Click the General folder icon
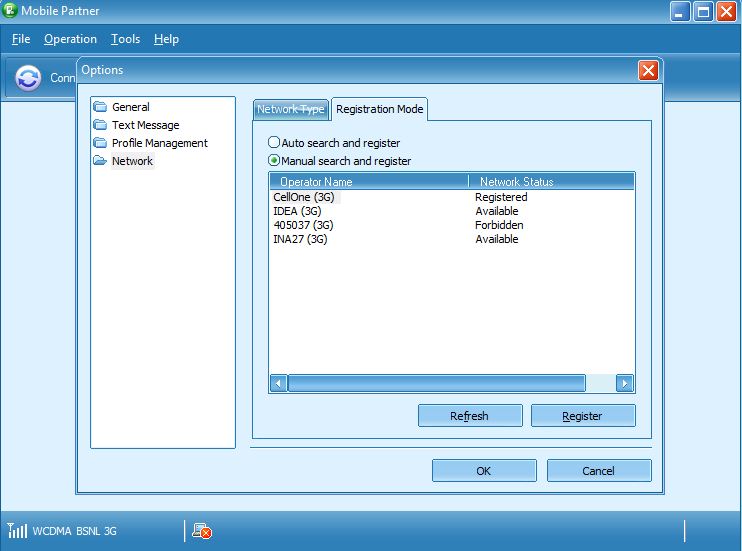The width and height of the screenshot is (742, 551). (100, 107)
